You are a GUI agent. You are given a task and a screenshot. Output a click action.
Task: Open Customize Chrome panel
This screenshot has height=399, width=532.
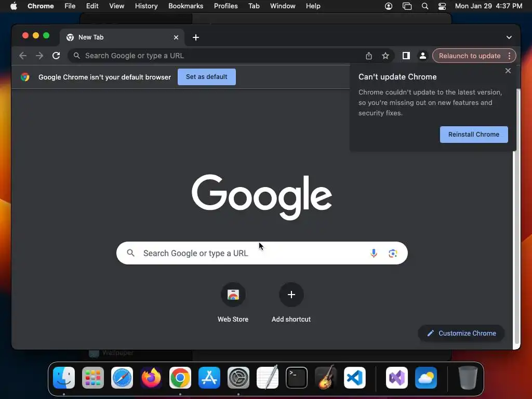tap(461, 333)
